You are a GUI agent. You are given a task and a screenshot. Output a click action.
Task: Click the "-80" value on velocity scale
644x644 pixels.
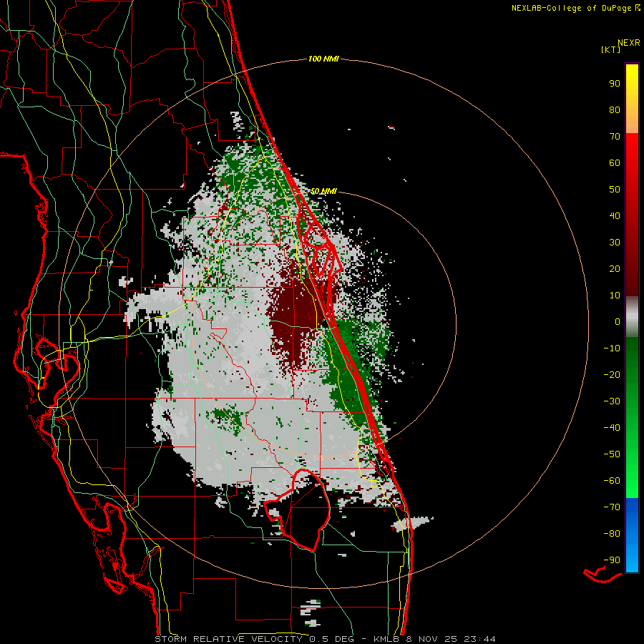(x=612, y=534)
